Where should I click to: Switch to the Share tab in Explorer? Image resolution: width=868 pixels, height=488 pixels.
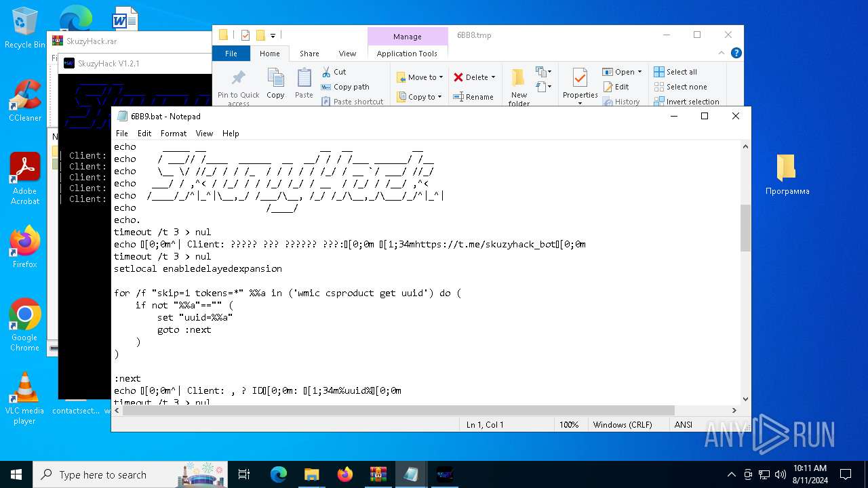click(x=309, y=54)
